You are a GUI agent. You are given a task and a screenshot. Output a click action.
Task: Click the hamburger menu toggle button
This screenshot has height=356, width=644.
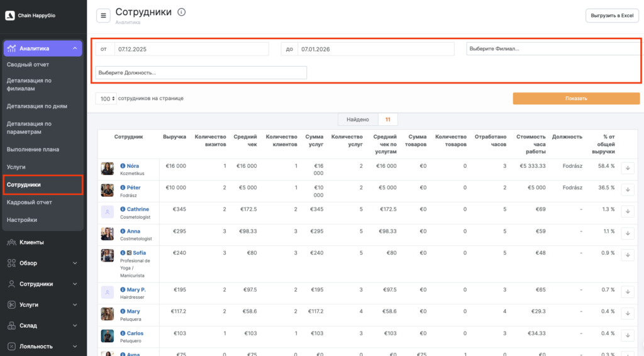[x=104, y=16]
